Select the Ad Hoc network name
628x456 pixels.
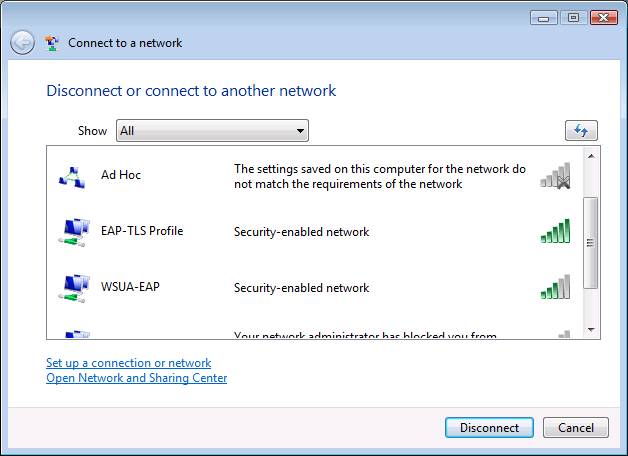pos(121,175)
